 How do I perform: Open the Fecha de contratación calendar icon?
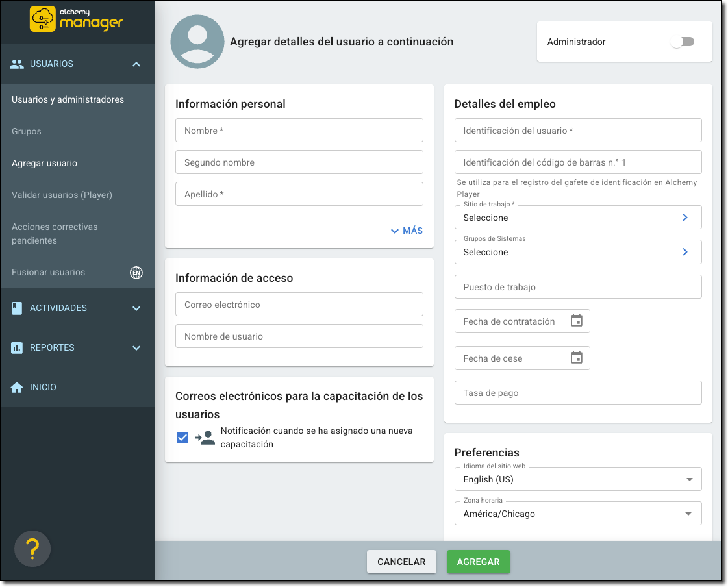point(576,320)
